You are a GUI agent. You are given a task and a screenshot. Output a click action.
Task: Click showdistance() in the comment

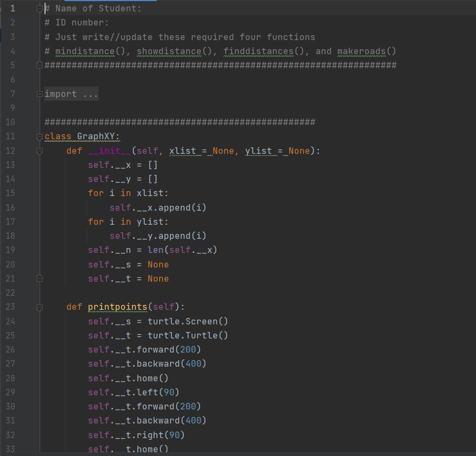pos(174,51)
